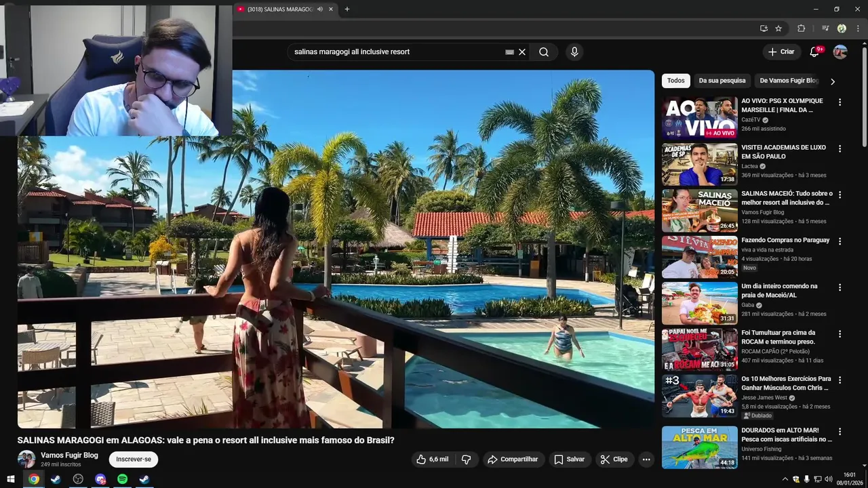Image resolution: width=868 pixels, height=488 pixels.
Task: Click the CazéTV channel name
Action: coord(751,120)
